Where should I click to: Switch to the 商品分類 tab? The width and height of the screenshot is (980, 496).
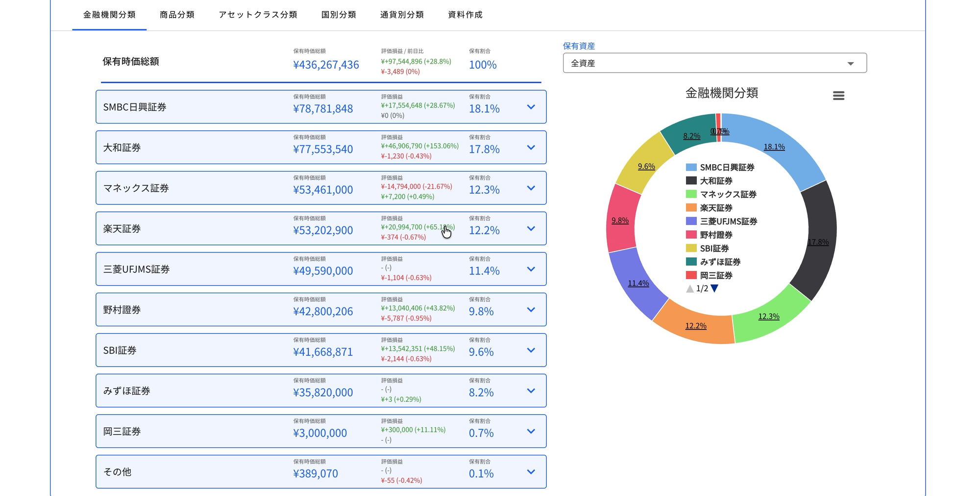[x=177, y=15]
